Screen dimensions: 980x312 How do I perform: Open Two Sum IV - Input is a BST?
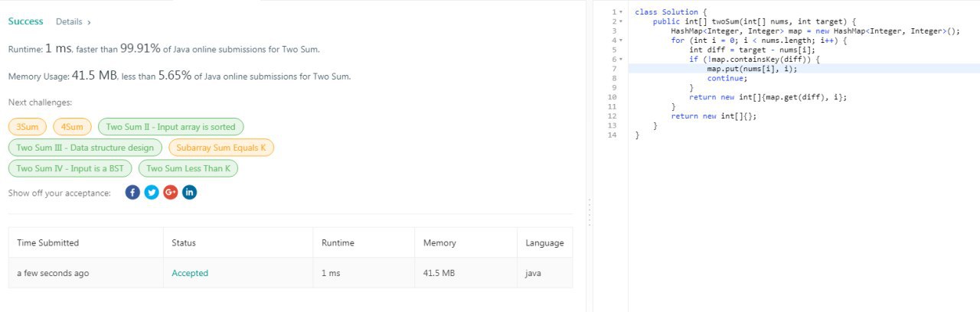tap(70, 168)
